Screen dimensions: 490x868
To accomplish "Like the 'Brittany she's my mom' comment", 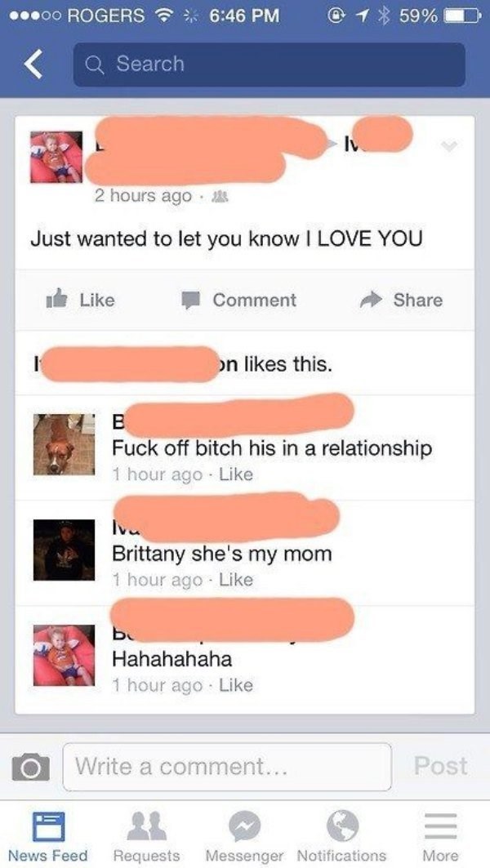I will click(236, 580).
